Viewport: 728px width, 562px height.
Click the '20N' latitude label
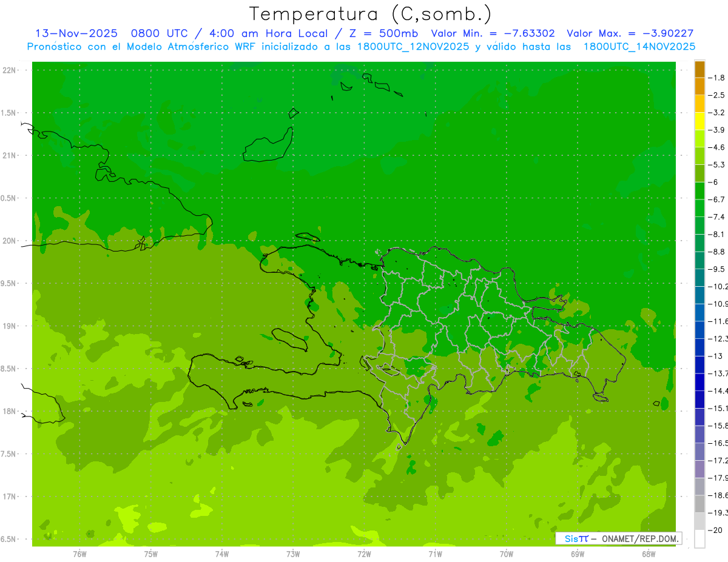coord(9,241)
